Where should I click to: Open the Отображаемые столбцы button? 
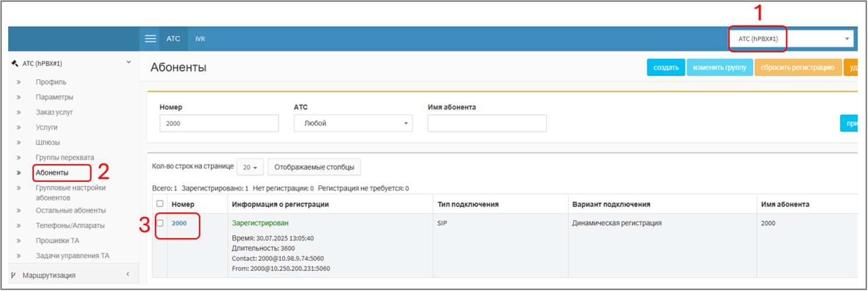(x=314, y=167)
